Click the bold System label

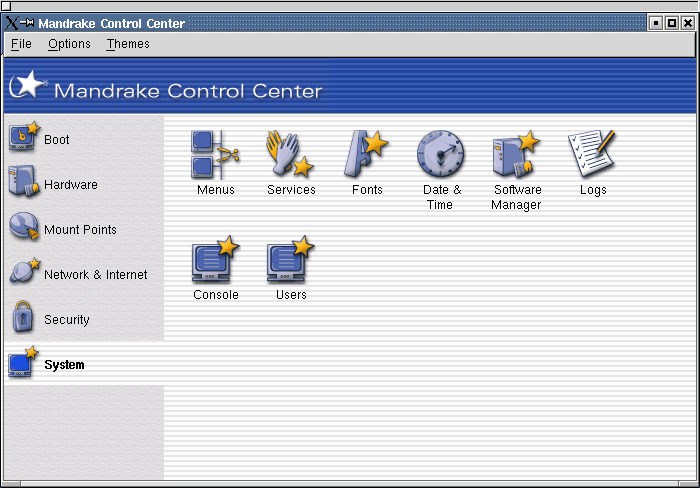click(x=64, y=365)
